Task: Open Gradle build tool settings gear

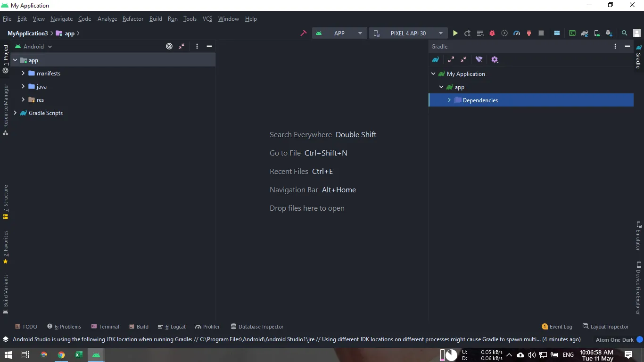Action: [x=495, y=59]
